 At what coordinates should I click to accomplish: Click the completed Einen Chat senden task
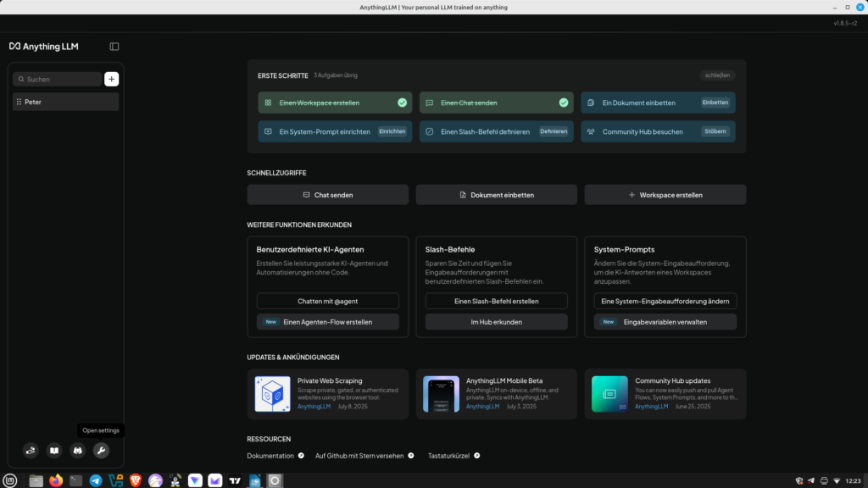[497, 103]
